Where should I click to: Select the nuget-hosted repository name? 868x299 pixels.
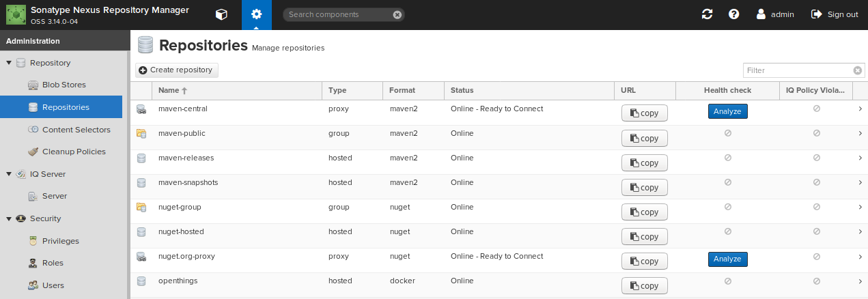[181, 231]
